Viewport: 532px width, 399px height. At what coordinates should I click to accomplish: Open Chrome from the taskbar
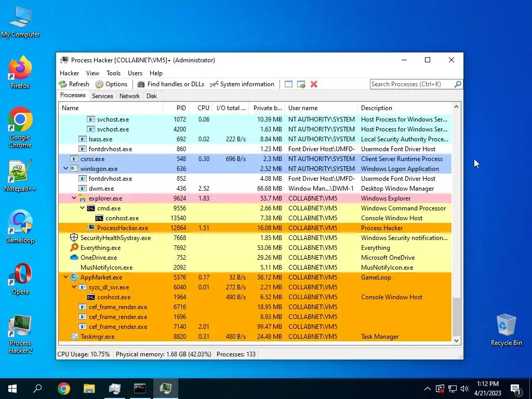click(64, 389)
